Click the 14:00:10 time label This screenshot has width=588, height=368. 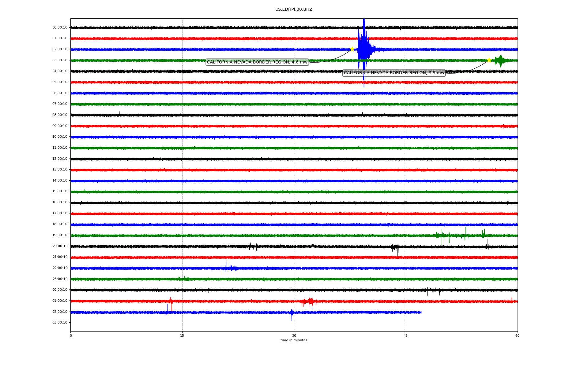60,181
